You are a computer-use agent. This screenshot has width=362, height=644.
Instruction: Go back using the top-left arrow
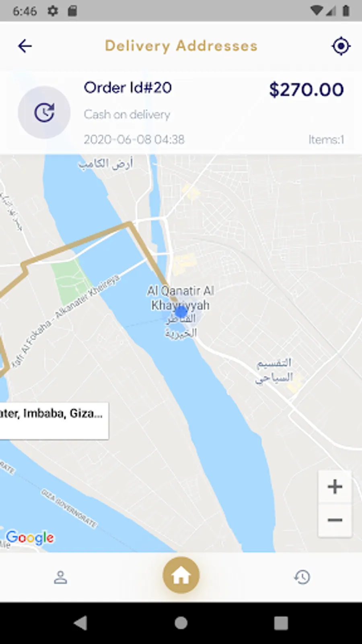(x=25, y=46)
